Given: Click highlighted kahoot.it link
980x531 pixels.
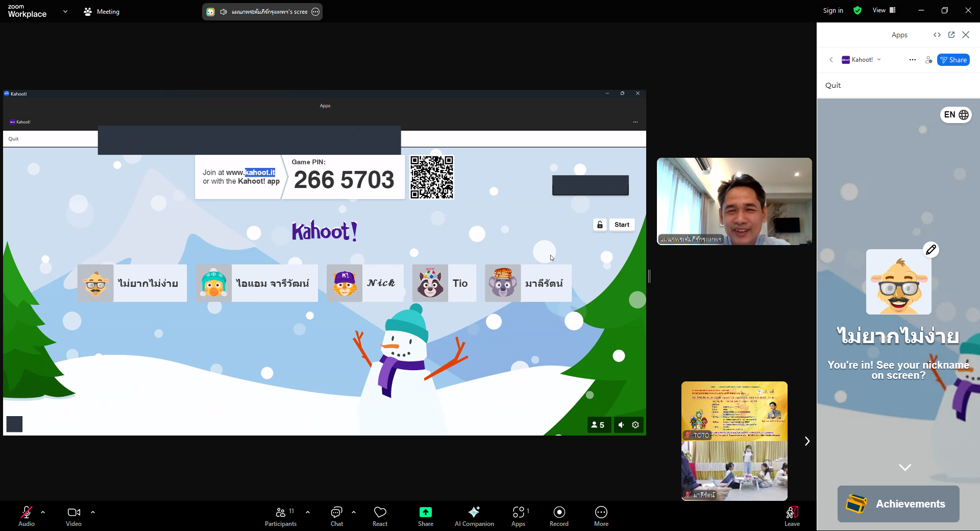Looking at the screenshot, I should pos(260,173).
